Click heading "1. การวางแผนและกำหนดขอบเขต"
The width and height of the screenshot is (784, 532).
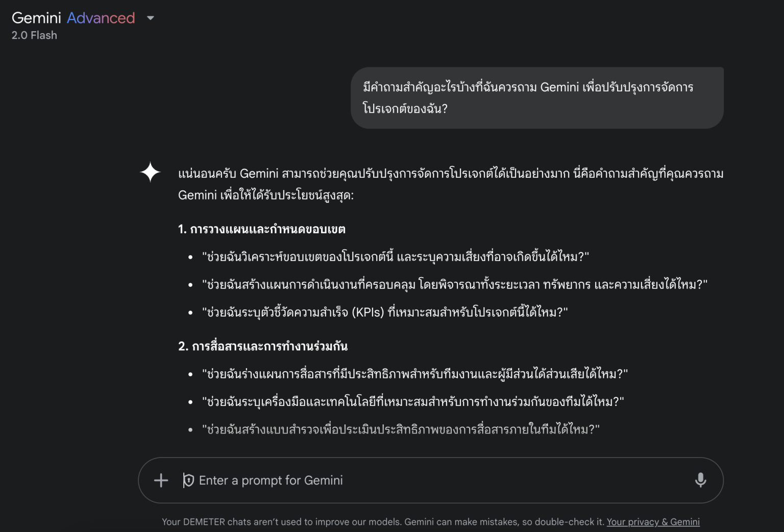pos(262,229)
